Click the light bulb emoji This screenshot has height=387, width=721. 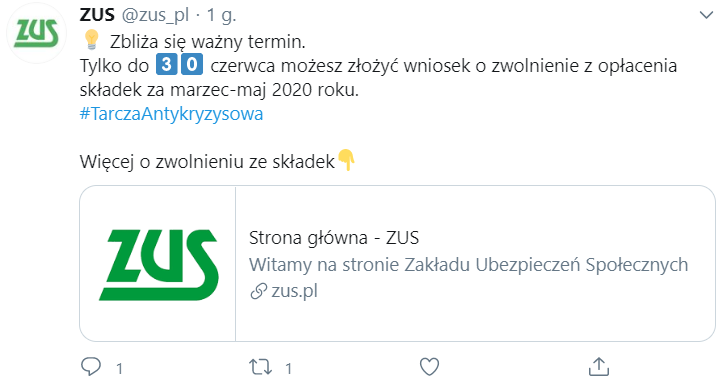point(92,40)
